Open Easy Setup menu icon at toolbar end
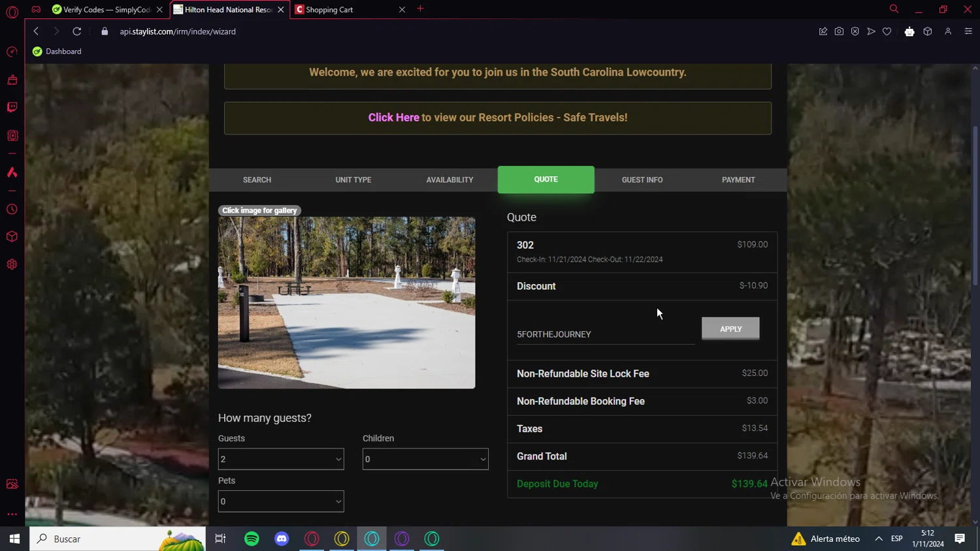 968,31
